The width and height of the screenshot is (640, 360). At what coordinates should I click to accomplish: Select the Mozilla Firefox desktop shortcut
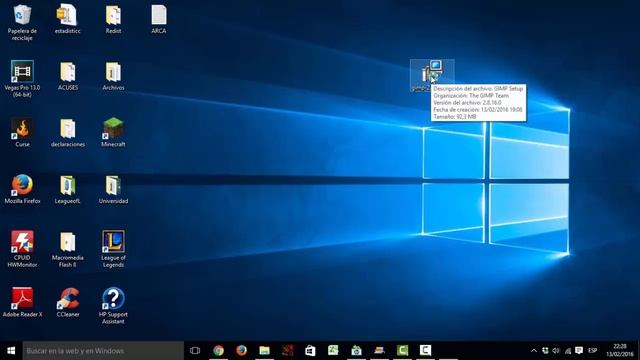[22, 189]
